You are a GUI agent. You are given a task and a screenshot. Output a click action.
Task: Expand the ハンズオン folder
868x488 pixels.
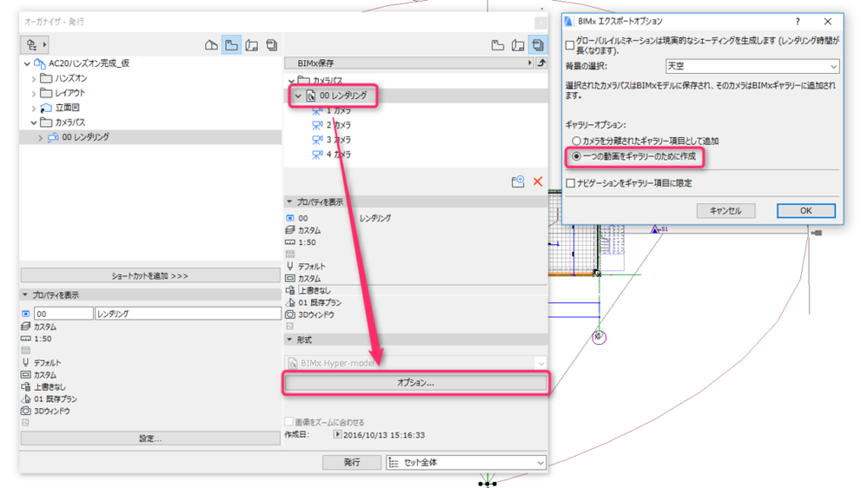34,78
